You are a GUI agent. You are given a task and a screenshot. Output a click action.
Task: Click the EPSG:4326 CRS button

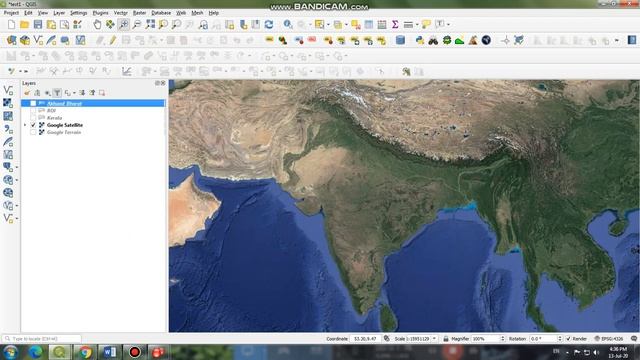609,339
